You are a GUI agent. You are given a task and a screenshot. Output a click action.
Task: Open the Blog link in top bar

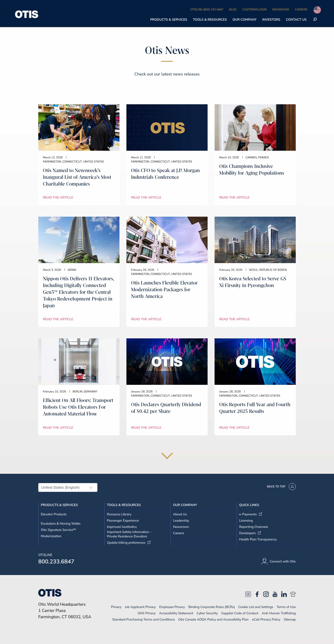click(233, 10)
